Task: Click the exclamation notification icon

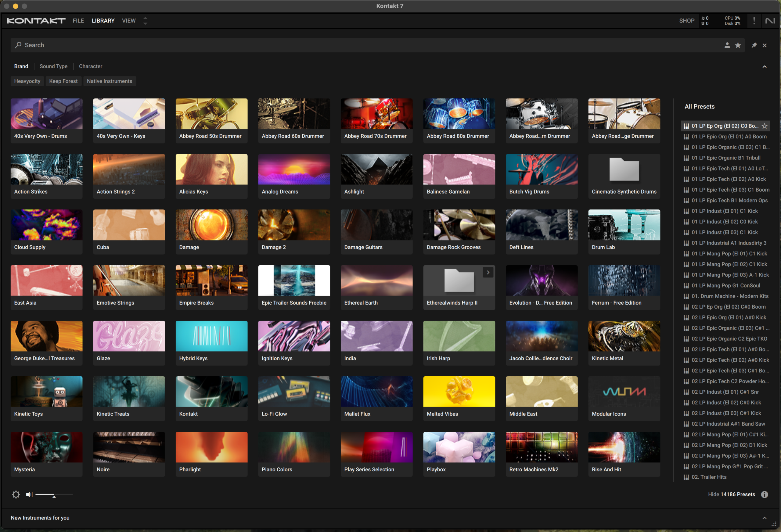Action: (x=754, y=21)
